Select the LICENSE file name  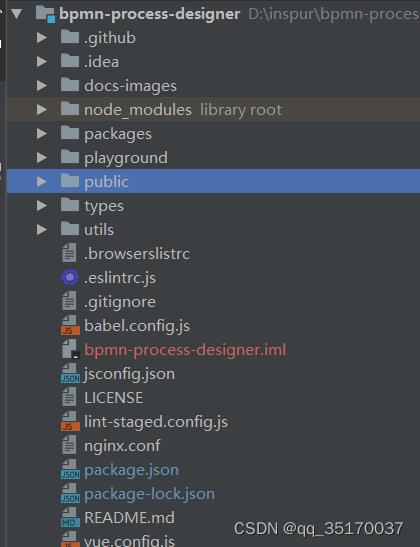114,398
